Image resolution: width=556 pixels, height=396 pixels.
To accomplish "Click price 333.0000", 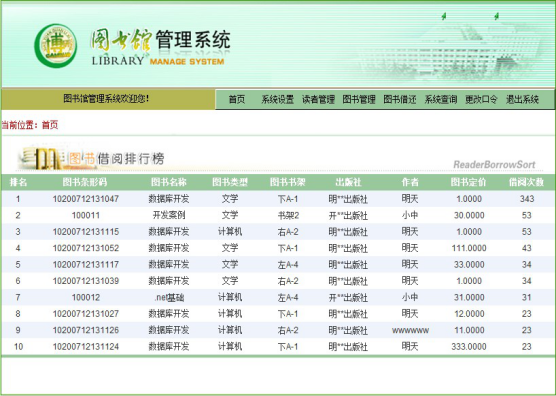I will [469, 347].
